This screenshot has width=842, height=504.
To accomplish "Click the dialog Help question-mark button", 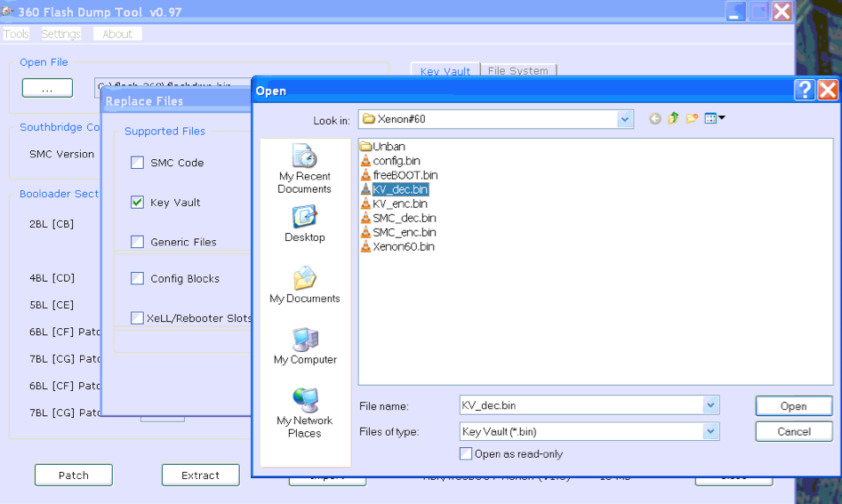I will pyautogui.click(x=805, y=90).
